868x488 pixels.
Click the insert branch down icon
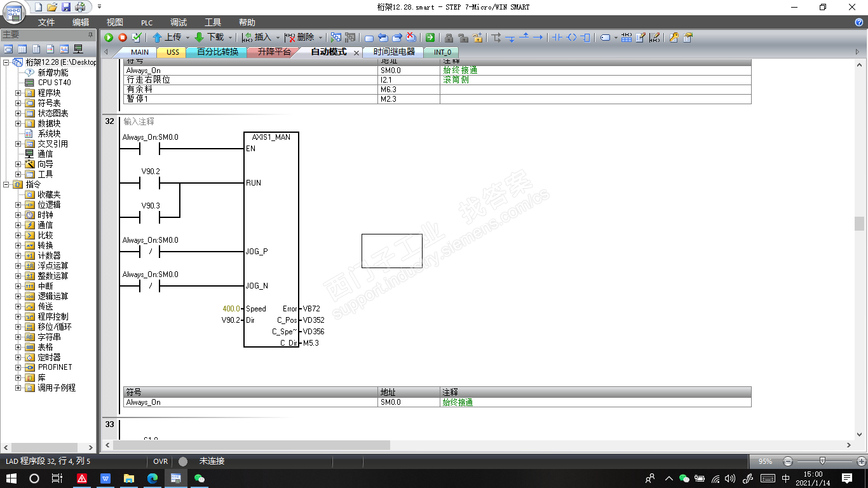tap(510, 37)
